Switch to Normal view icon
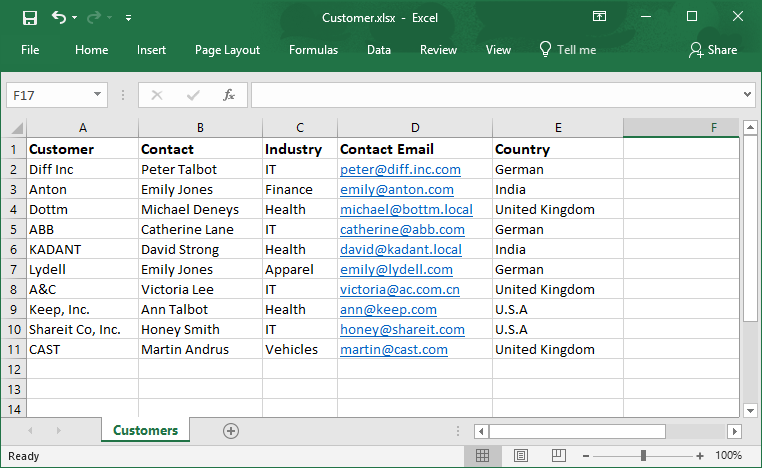The height and width of the screenshot is (468, 762). click(x=482, y=455)
